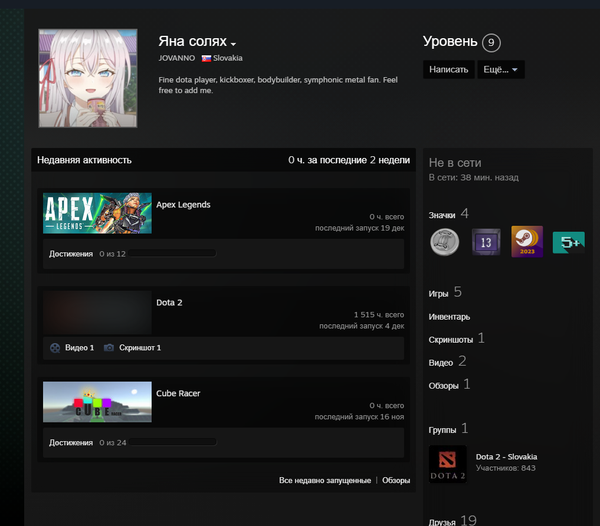Click the Cube Racer game thumbnail
The image size is (600, 526).
pyautogui.click(x=97, y=402)
